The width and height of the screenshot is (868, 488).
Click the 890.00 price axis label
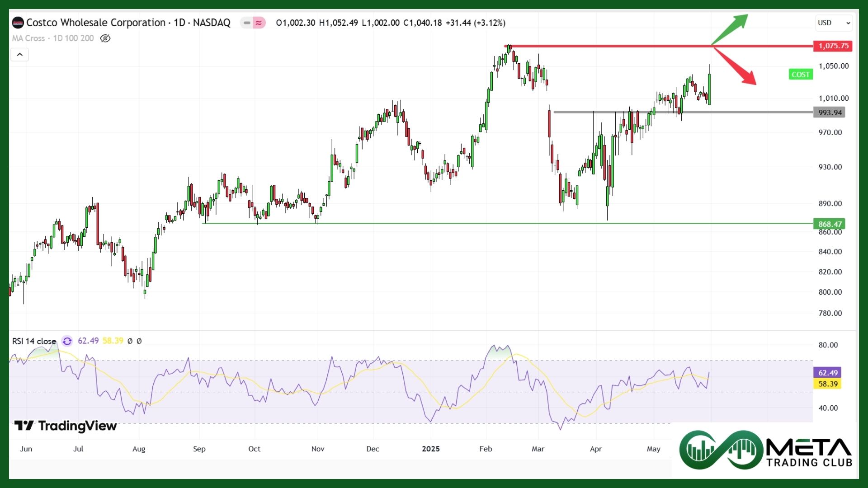pos(830,203)
